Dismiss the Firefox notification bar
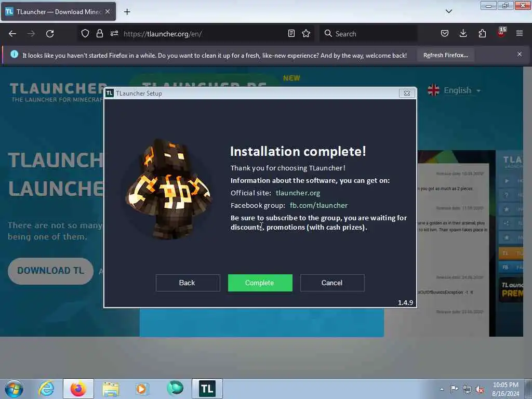 (x=520, y=54)
